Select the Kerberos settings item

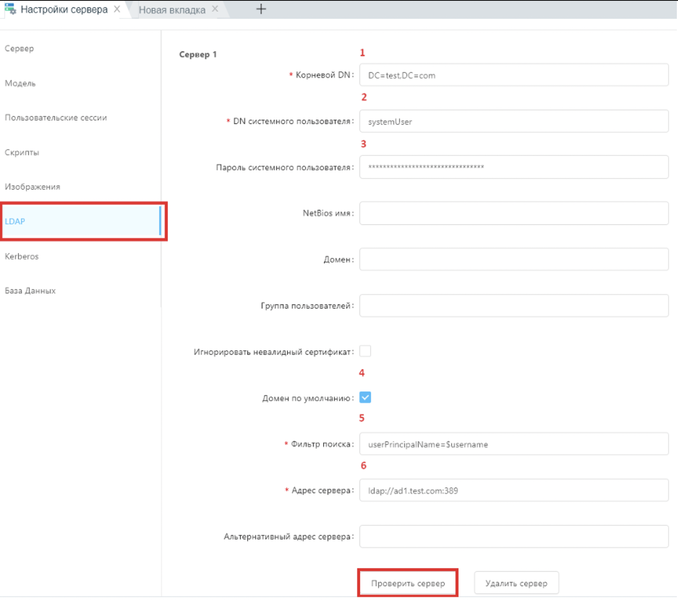(22, 256)
